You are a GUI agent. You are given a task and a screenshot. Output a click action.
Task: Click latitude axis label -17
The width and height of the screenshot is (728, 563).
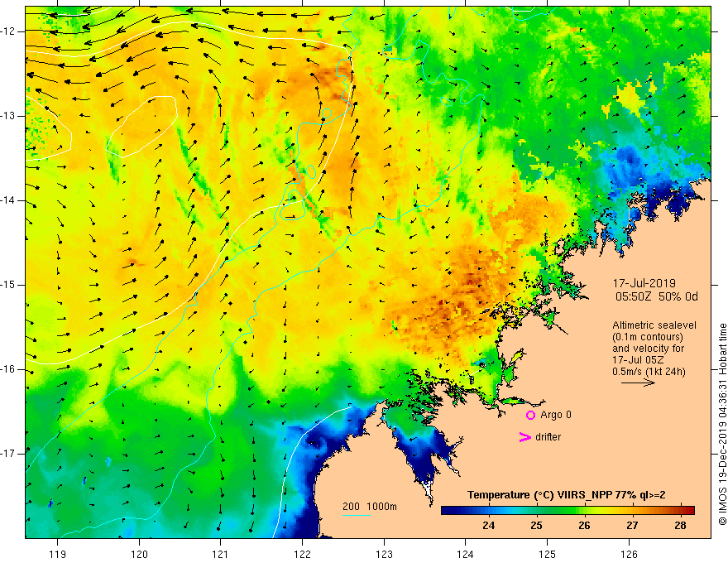(x=9, y=454)
